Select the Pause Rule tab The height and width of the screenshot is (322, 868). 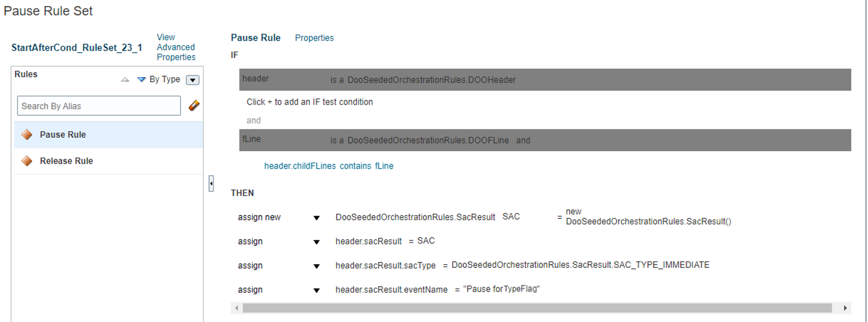[255, 37]
